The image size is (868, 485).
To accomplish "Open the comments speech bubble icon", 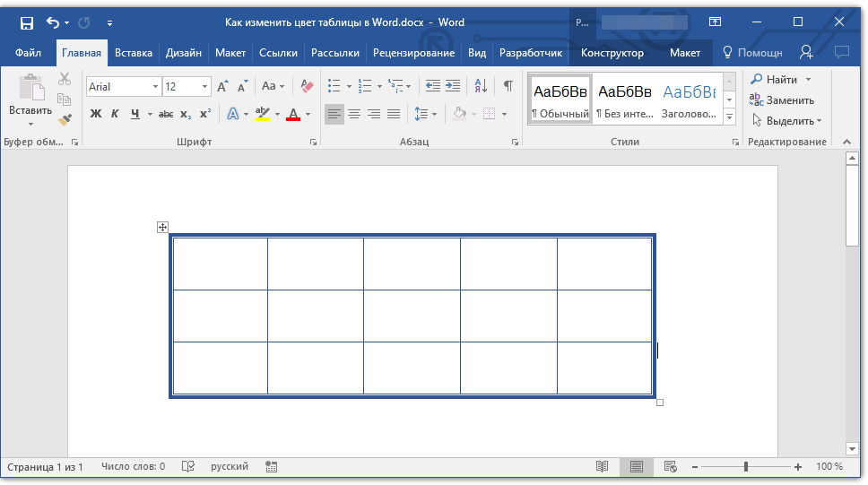I will [x=842, y=53].
